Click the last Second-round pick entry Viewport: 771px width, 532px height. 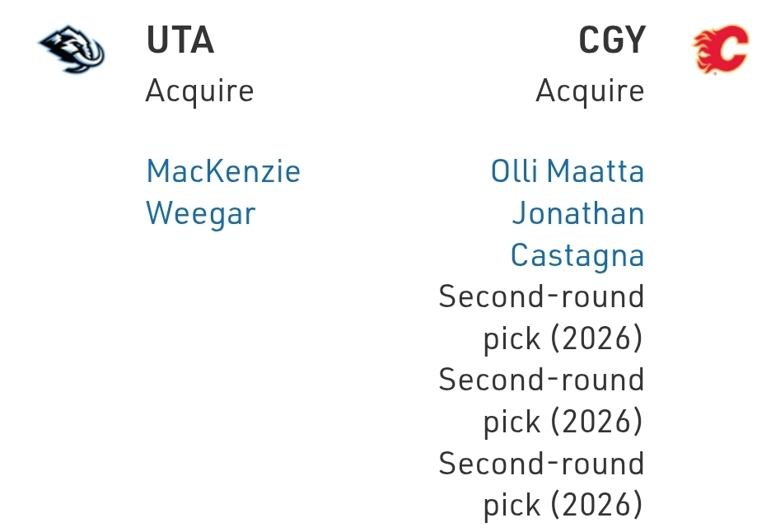541,485
